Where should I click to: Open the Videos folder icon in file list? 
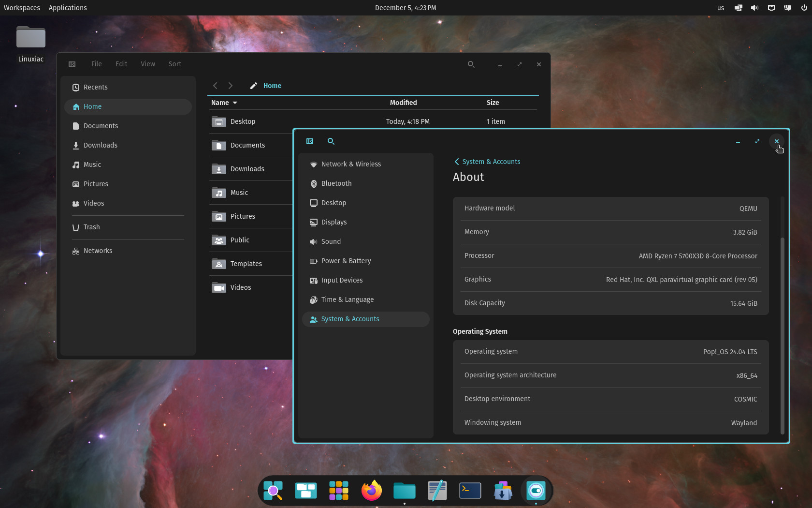point(219,287)
